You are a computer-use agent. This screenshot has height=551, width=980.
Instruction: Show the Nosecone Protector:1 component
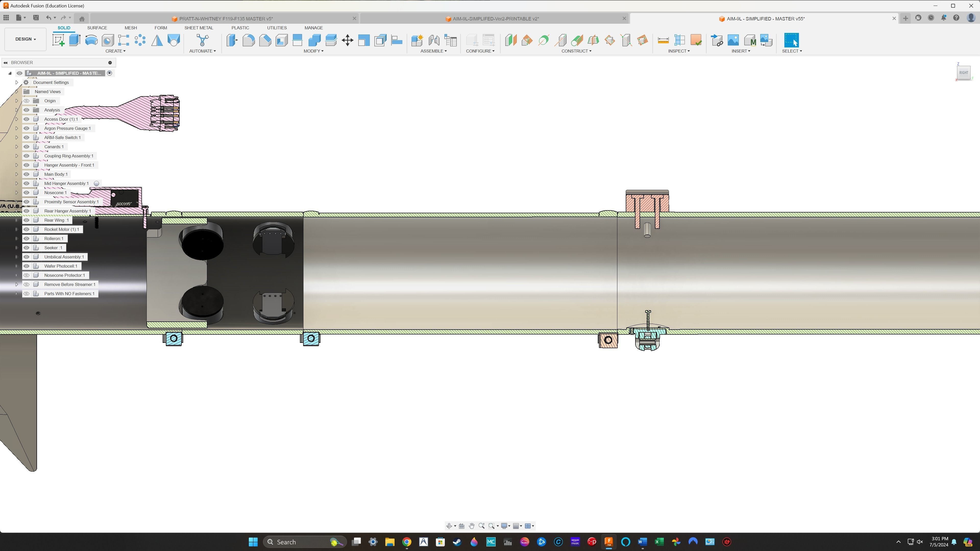(26, 275)
